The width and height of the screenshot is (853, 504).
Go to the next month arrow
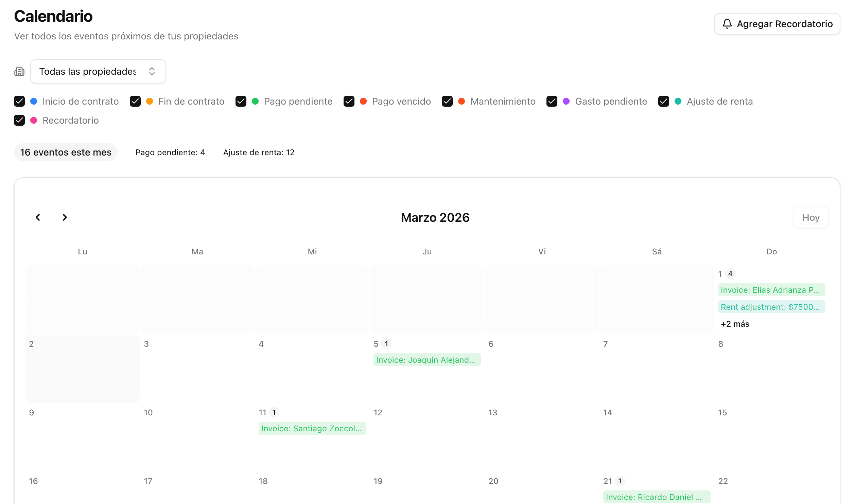(65, 217)
